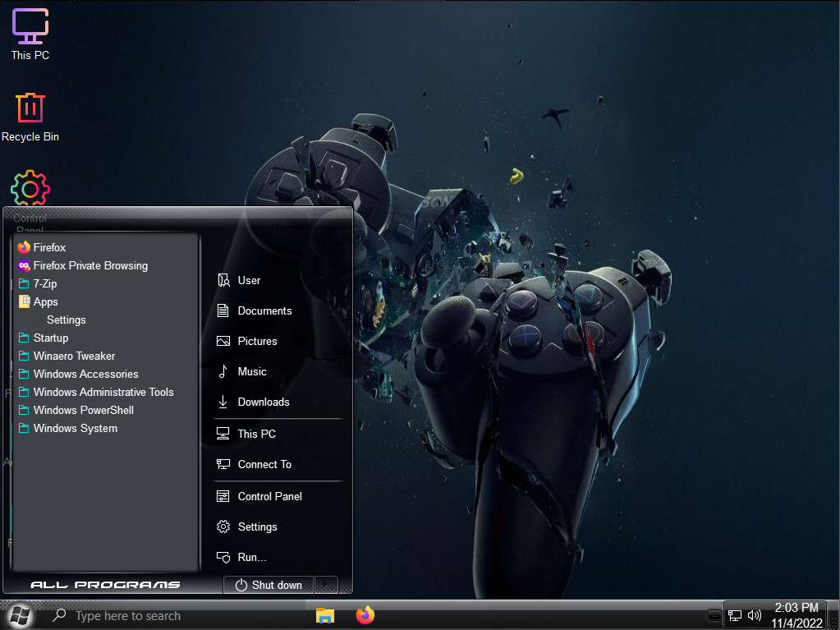Open the This PC desktop icon

(x=30, y=34)
